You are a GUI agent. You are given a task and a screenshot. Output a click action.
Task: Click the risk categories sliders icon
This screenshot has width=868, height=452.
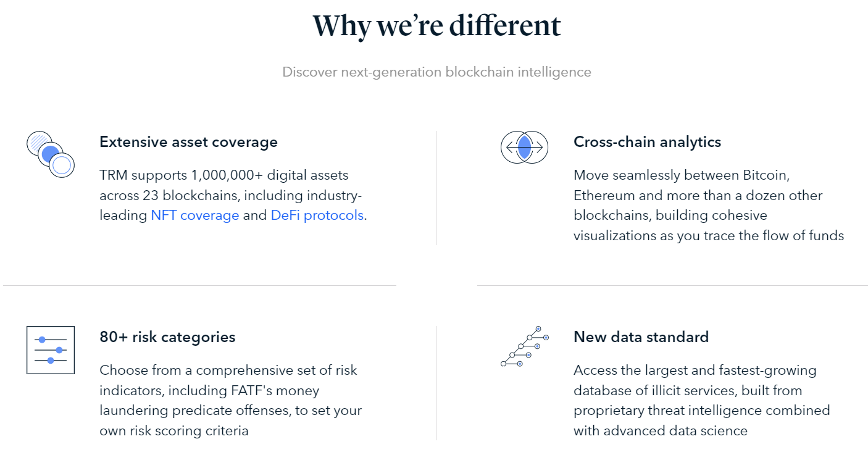coord(51,350)
